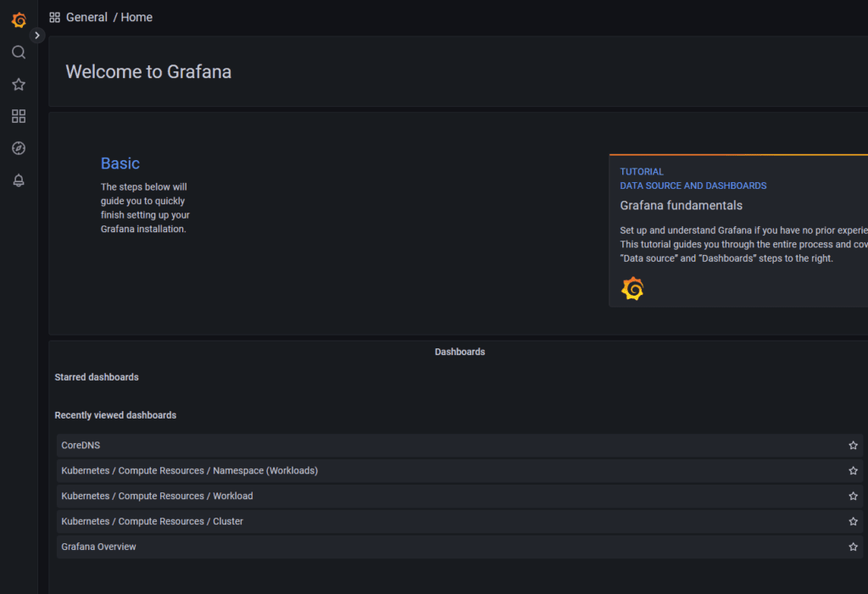
Task: Star the Grafana Overview dashboard
Action: coord(853,547)
